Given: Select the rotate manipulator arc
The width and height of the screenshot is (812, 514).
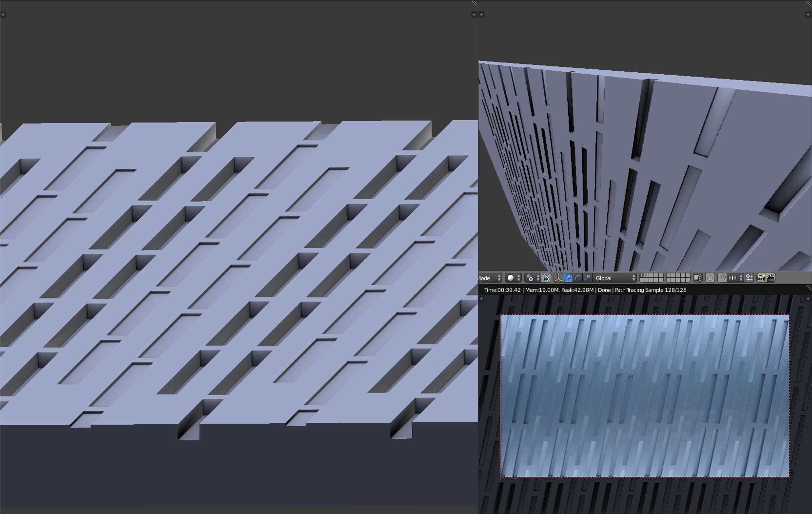Looking at the screenshot, I should click(577, 278).
